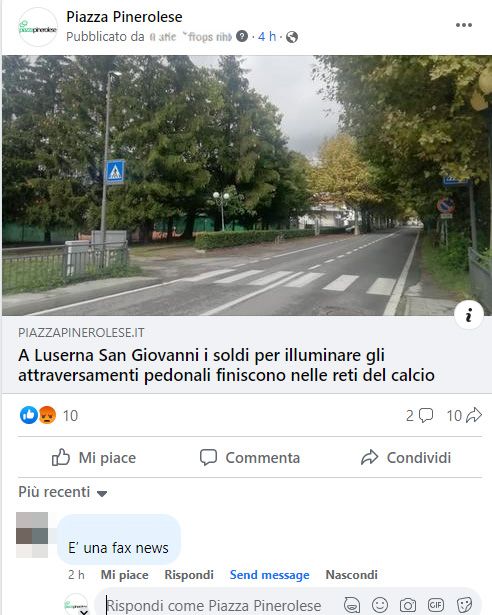Click the 'Condividi' share button

click(x=406, y=457)
